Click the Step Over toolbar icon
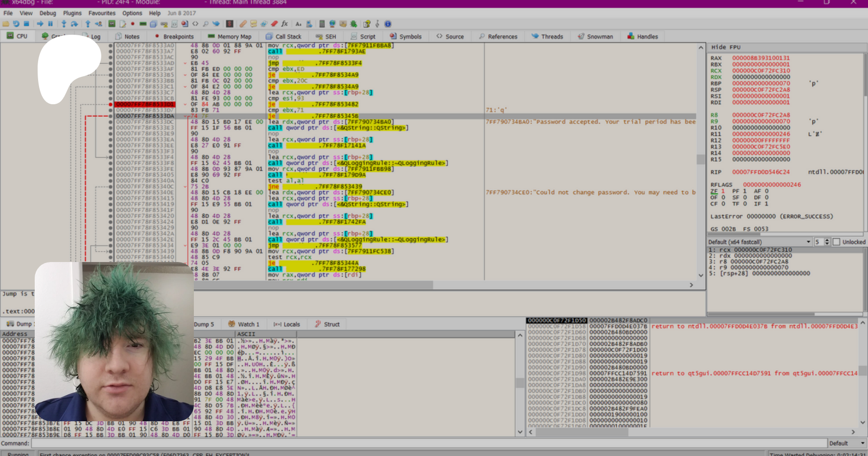Image resolution: width=868 pixels, height=456 pixels. click(x=74, y=24)
